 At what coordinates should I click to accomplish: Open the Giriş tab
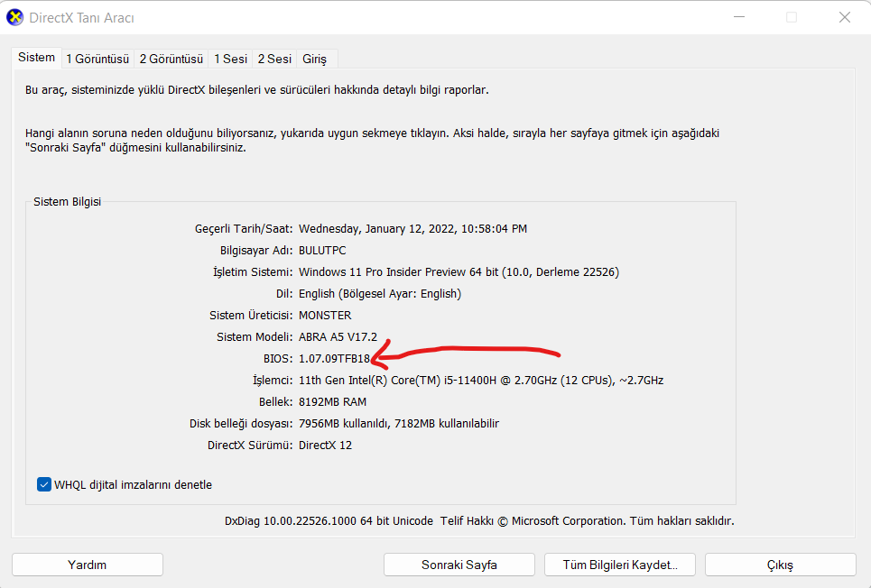[x=314, y=59]
